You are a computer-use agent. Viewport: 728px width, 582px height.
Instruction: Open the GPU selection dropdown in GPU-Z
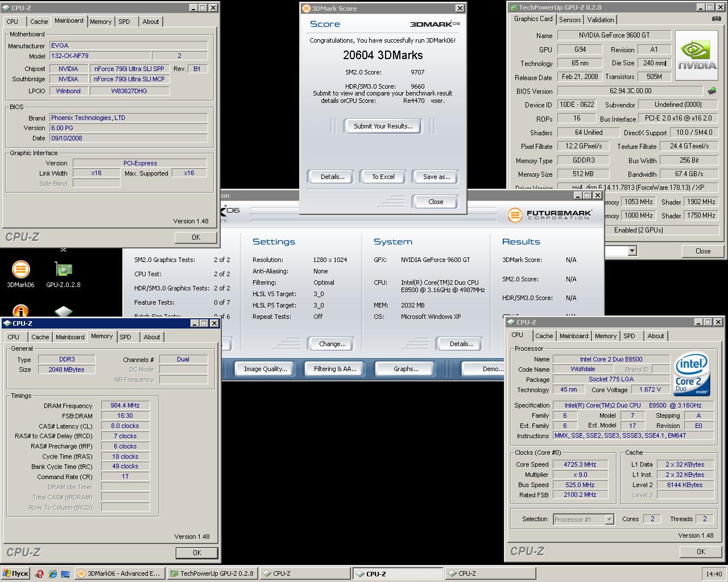[632, 251]
